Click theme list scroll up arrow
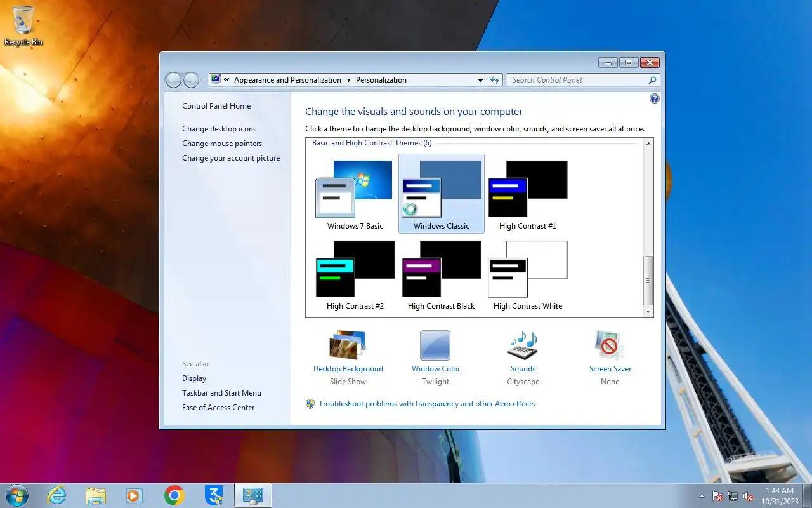 pos(648,144)
